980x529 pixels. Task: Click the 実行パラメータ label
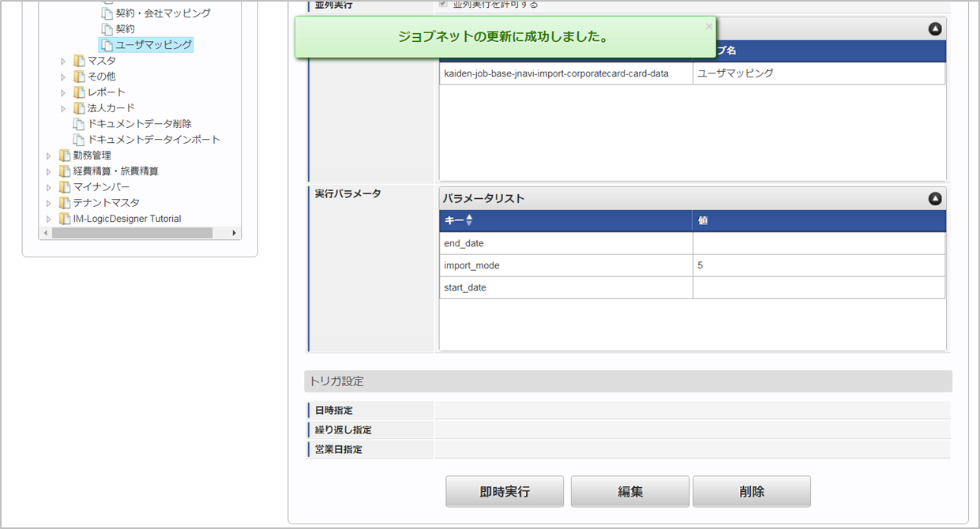(x=348, y=194)
